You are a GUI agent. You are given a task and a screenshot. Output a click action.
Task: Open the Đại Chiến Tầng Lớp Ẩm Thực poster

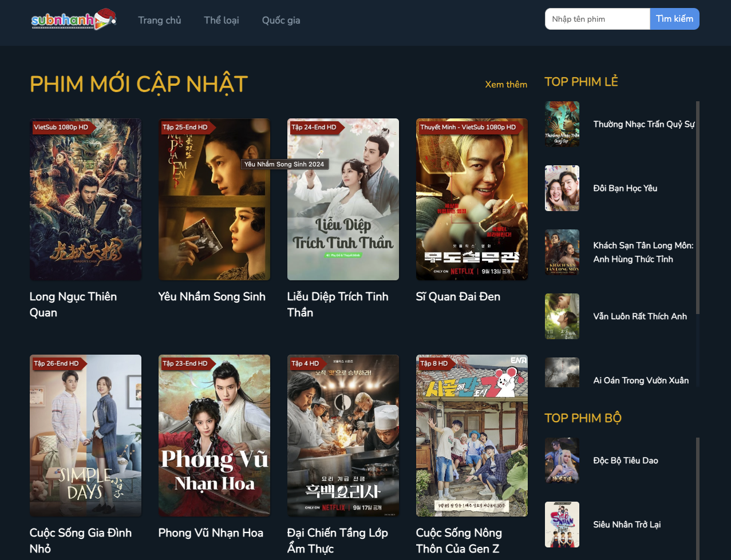click(343, 436)
